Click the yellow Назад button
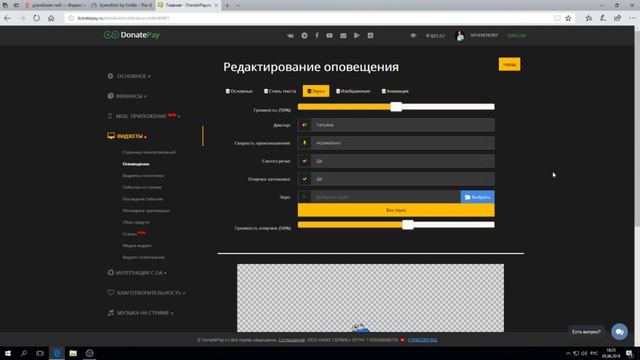The image size is (640, 360). coord(509,64)
